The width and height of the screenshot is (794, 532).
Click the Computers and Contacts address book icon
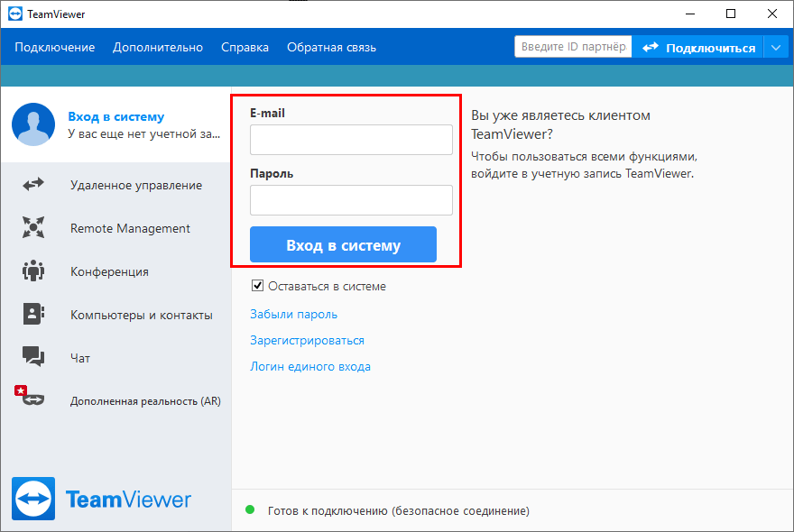(33, 314)
